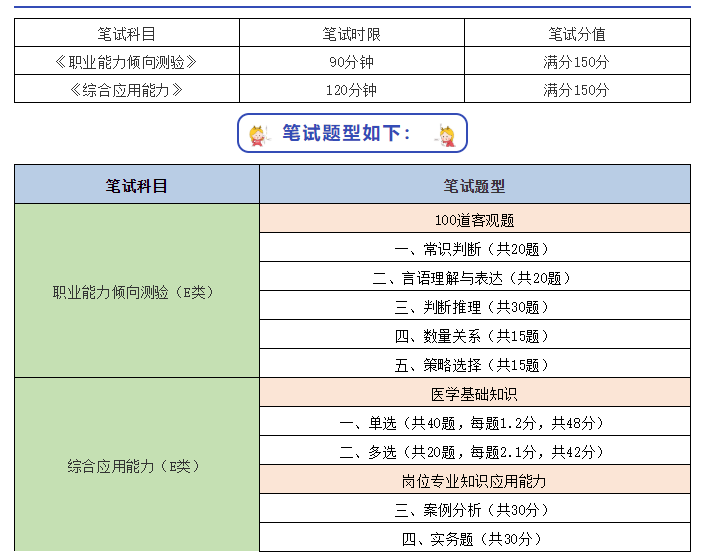Click the '90分钟' cell

point(352,61)
